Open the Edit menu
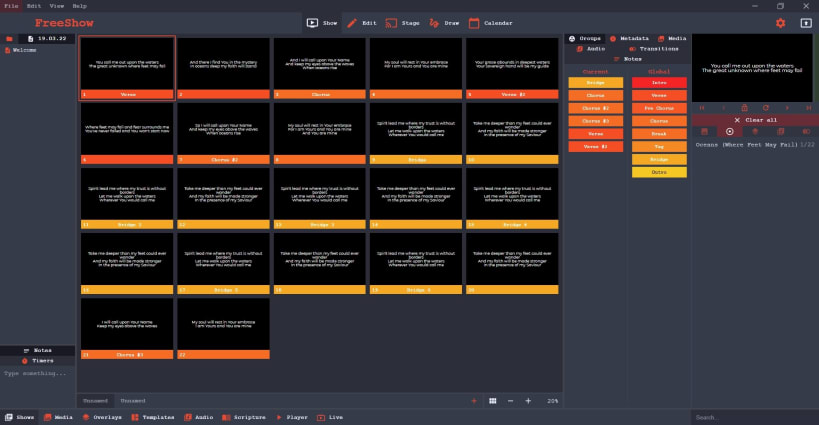Screen dimensions: 819x425 click(34, 6)
